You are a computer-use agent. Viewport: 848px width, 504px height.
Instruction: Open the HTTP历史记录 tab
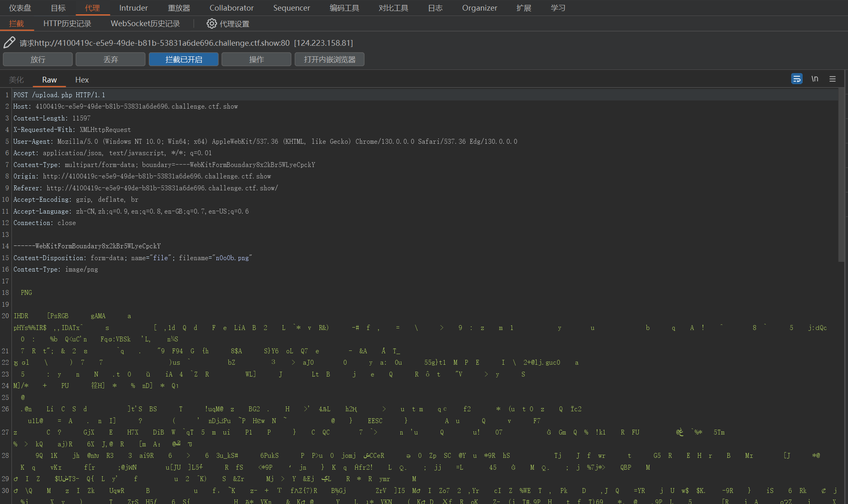67,24
